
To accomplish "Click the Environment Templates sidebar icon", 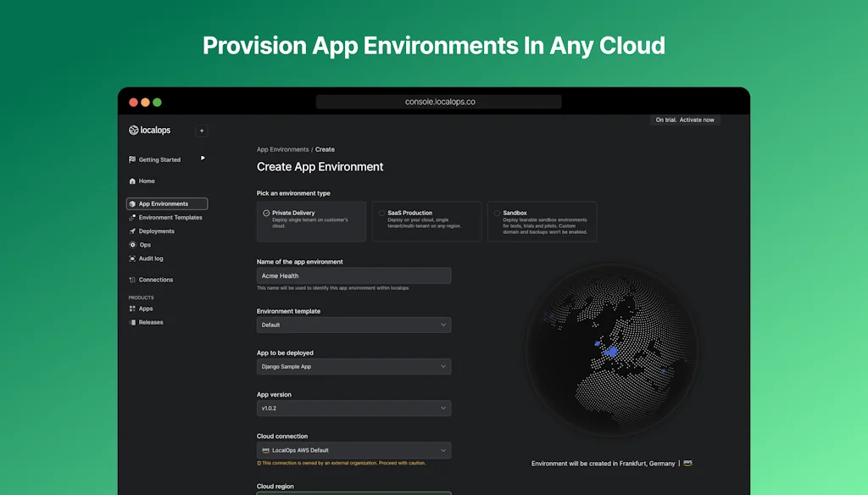I will [x=134, y=217].
